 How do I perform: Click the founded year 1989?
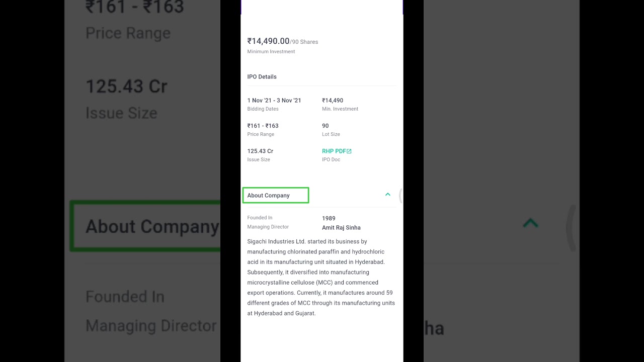329,218
